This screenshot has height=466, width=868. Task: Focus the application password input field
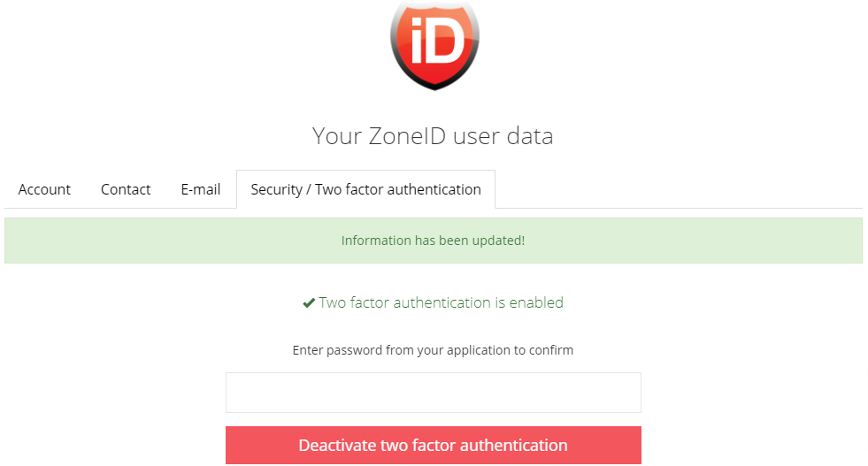point(434,393)
